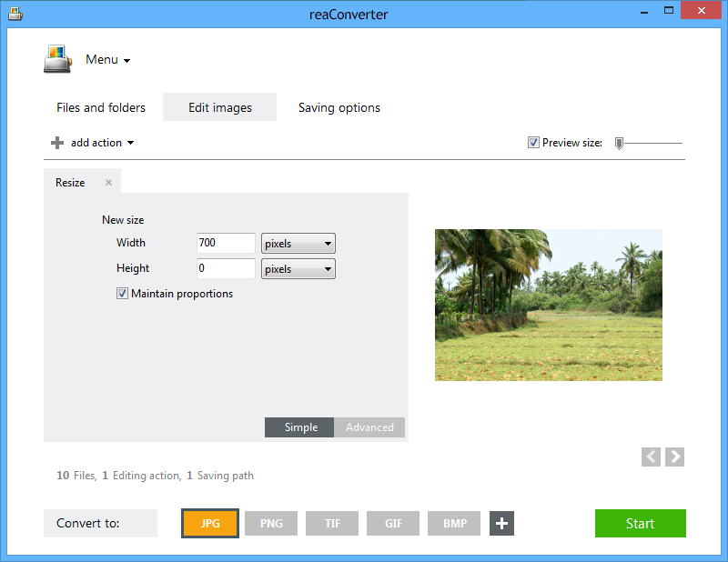Start the conversion
The image size is (728, 562).
click(641, 524)
